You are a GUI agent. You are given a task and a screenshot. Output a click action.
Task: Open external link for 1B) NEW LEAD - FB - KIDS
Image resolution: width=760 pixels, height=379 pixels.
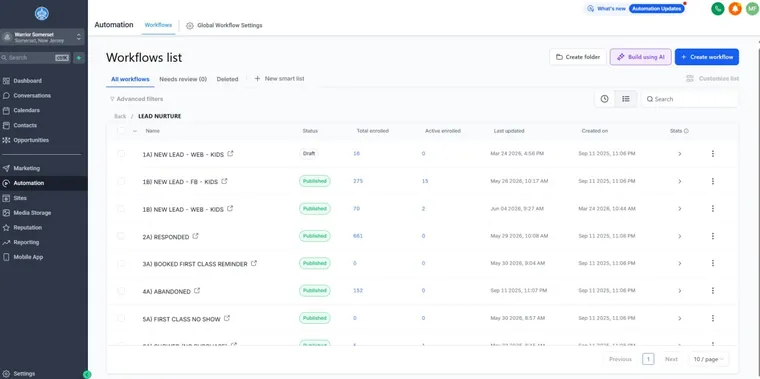click(x=224, y=181)
